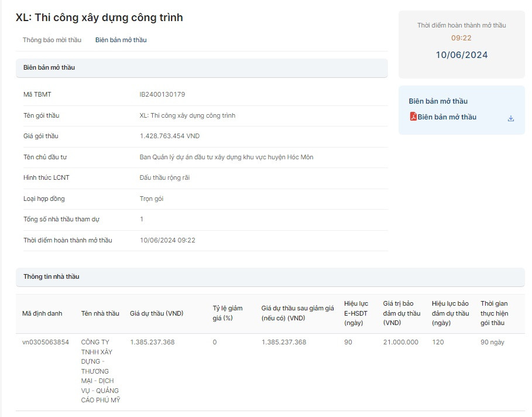
Task: Sort by Giá dự thầu (VND) column header
Action: coord(156,313)
